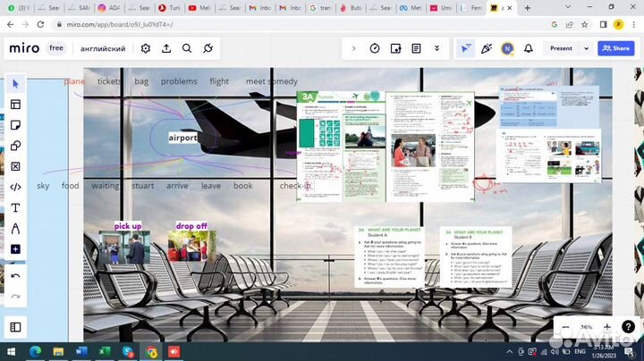Open board settings gear menu
This screenshot has height=361, width=644.
pyautogui.click(x=146, y=48)
